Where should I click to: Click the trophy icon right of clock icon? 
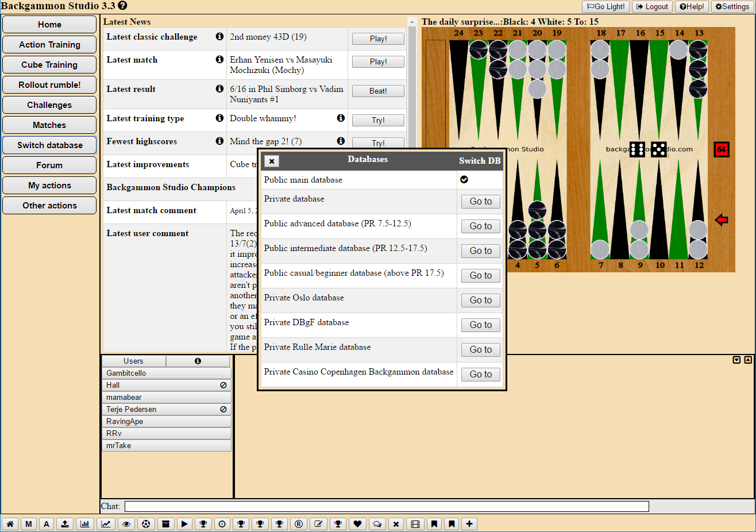(x=241, y=524)
